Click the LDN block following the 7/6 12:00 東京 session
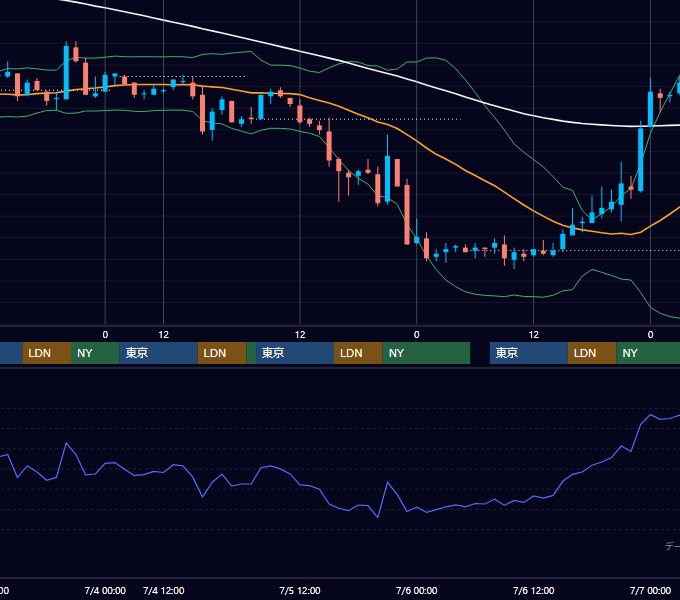This screenshot has width=680, height=600. [592, 353]
